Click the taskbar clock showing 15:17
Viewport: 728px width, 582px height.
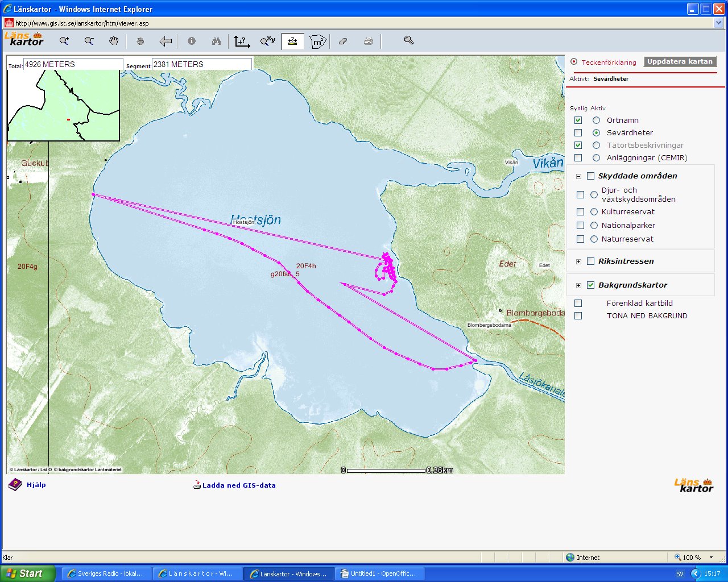(712, 574)
